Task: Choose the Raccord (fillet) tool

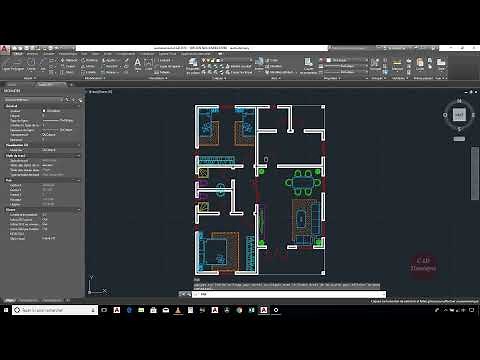Action: pos(110,66)
